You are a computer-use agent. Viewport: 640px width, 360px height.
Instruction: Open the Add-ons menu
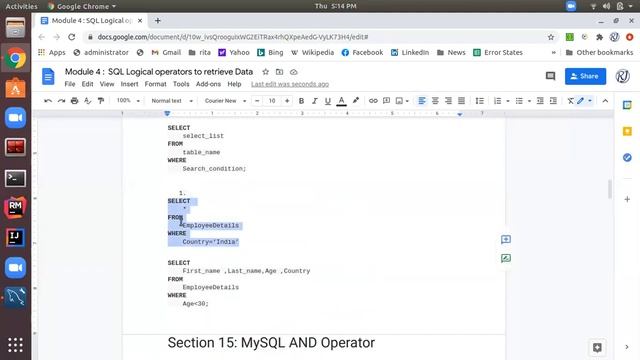(208, 84)
